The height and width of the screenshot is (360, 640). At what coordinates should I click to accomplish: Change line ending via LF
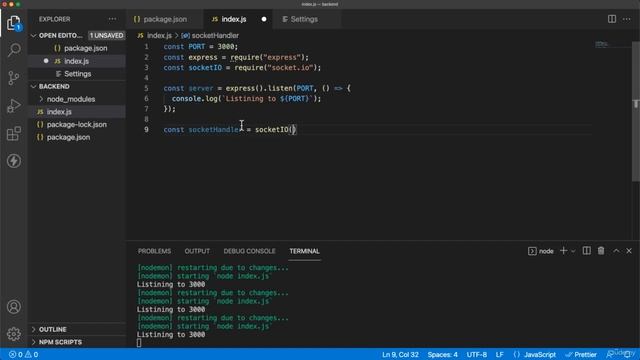point(499,355)
